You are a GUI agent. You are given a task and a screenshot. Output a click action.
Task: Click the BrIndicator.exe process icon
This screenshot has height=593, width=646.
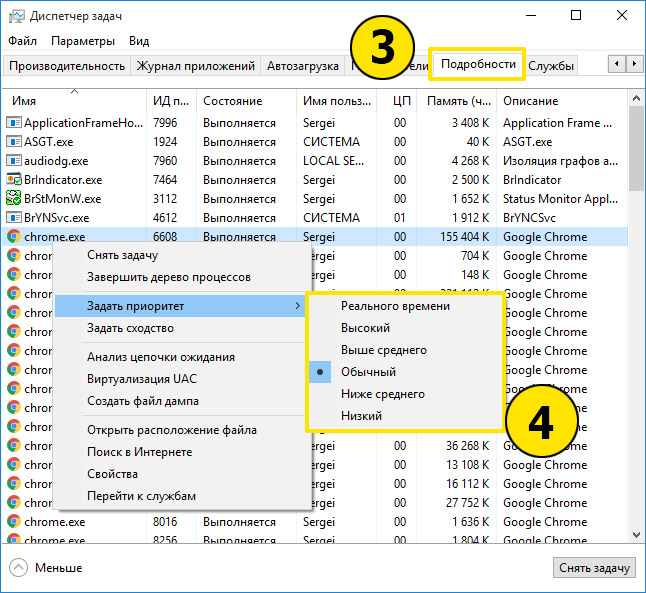pos(14,180)
